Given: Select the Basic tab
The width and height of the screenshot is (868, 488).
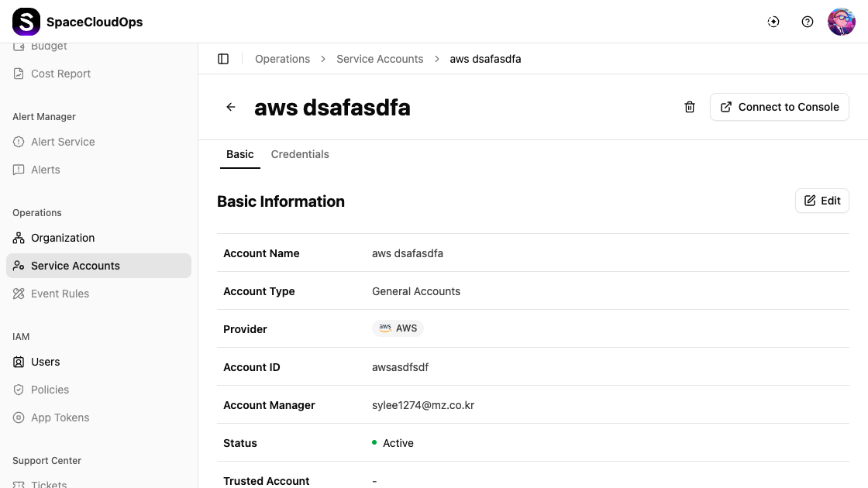Looking at the screenshot, I should tap(239, 154).
